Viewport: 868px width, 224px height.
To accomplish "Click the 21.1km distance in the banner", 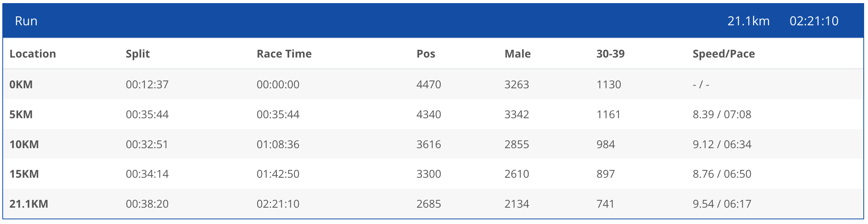I will click(x=748, y=21).
